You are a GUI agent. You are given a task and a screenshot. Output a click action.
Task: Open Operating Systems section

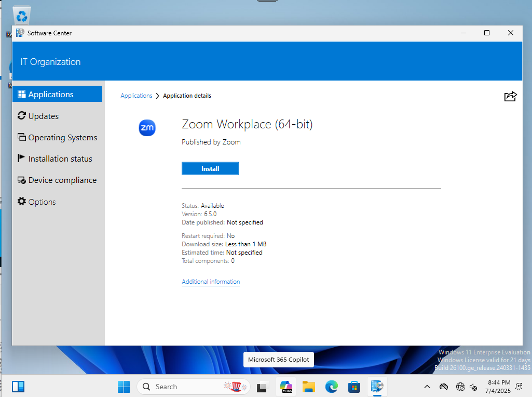point(57,138)
